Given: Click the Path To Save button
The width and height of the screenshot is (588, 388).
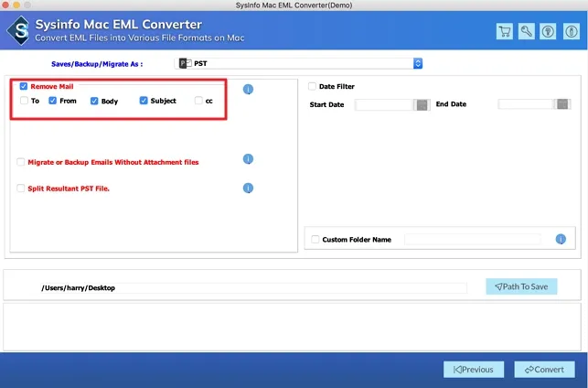Looking at the screenshot, I should [521, 286].
